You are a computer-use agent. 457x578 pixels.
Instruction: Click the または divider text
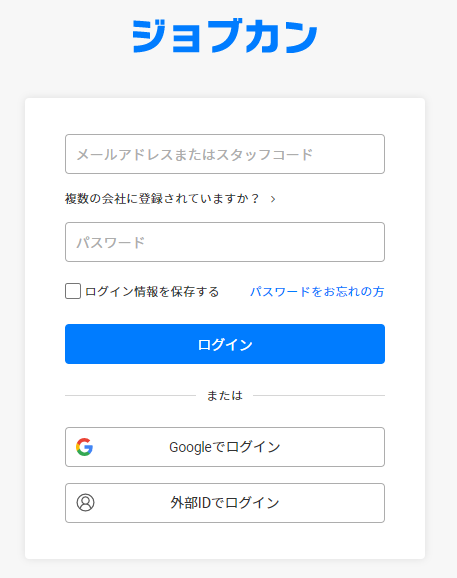225,396
